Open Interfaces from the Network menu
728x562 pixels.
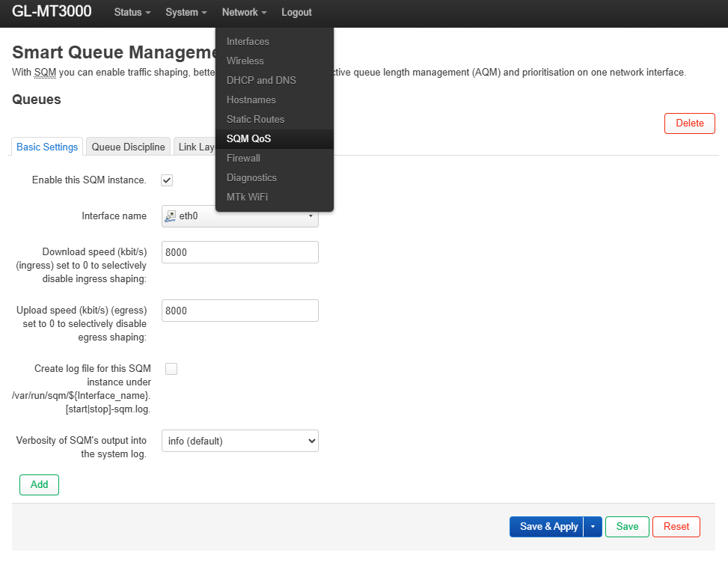247,41
